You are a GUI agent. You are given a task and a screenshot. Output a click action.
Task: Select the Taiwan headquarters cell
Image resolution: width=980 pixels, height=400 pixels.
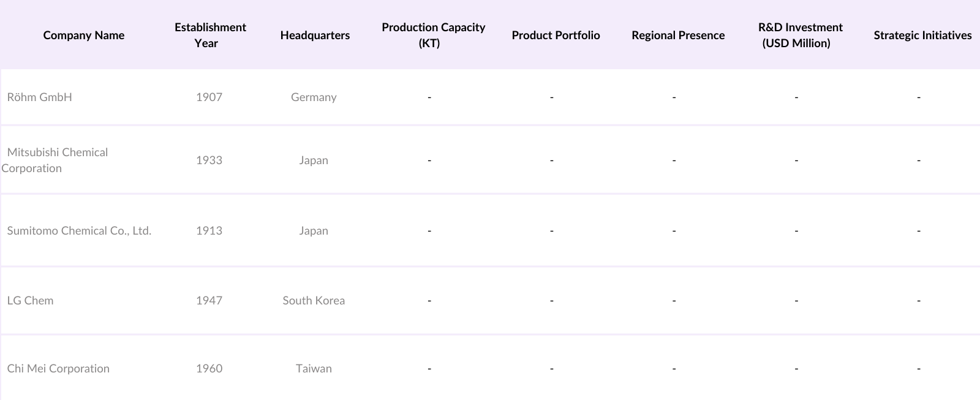[x=314, y=369]
